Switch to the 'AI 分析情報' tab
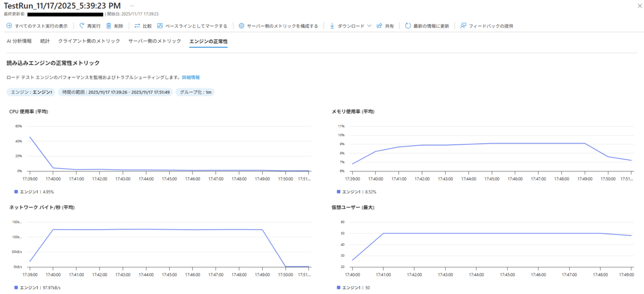The width and height of the screenshot is (644, 294). coord(19,41)
